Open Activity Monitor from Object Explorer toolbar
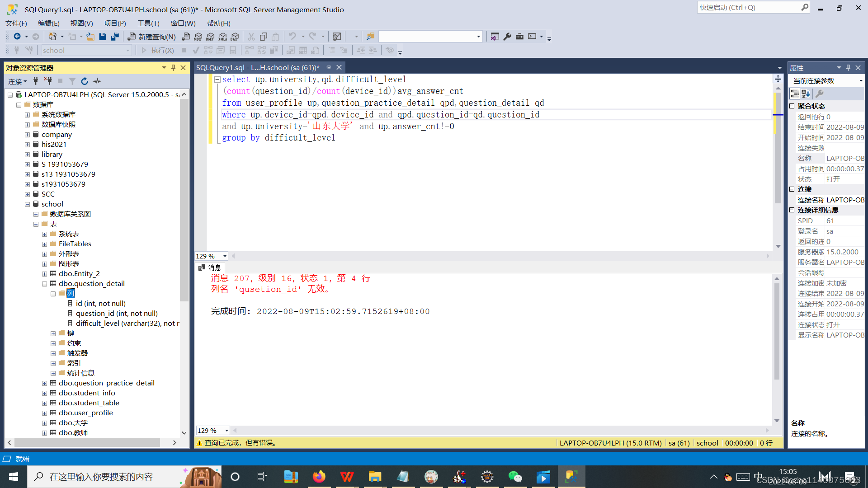Screen dimensions: 868x488 [97, 81]
